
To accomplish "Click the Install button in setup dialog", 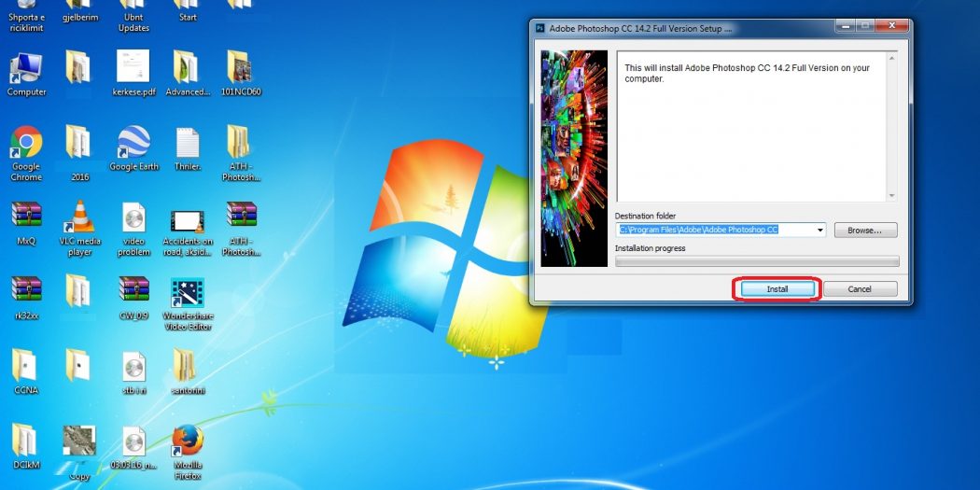I will (777, 288).
